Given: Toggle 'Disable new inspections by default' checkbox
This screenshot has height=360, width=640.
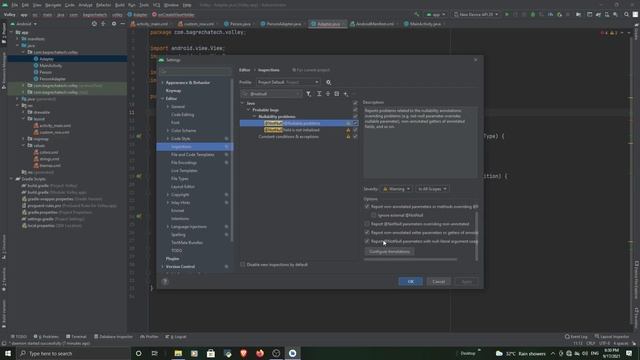Looking at the screenshot, I should 243,264.
